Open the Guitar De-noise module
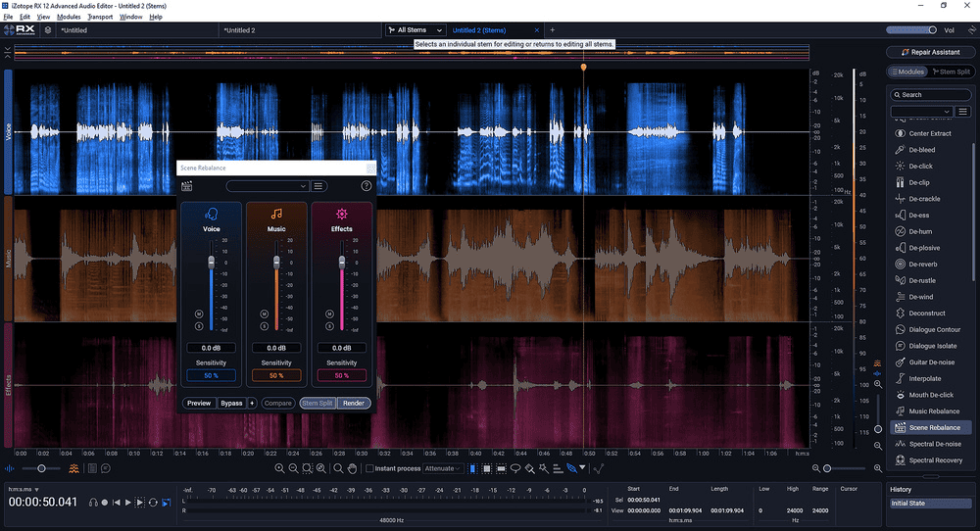This screenshot has height=531, width=980. tap(930, 362)
